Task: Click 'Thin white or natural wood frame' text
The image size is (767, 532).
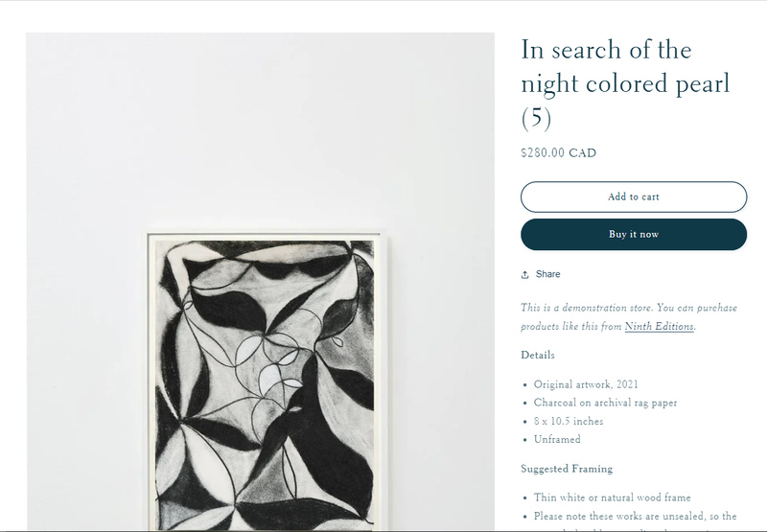Action: (612, 497)
